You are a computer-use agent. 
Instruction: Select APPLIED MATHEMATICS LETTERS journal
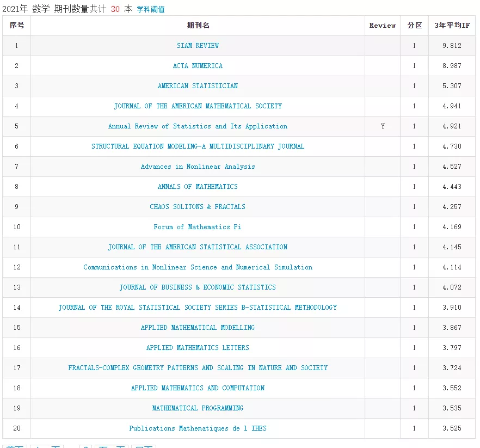198,348
